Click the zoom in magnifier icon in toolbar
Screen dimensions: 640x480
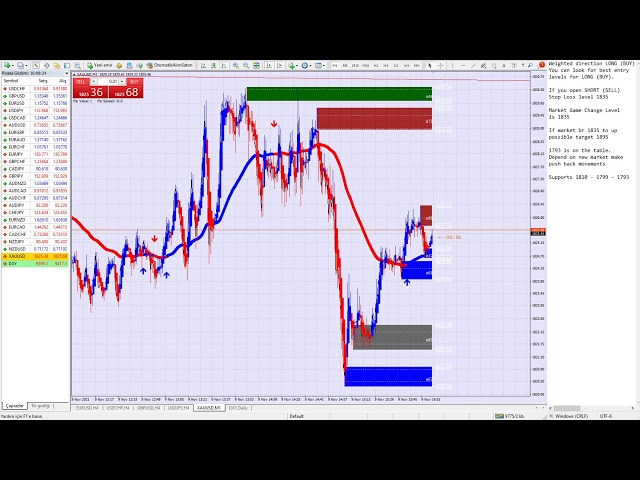pos(237,65)
